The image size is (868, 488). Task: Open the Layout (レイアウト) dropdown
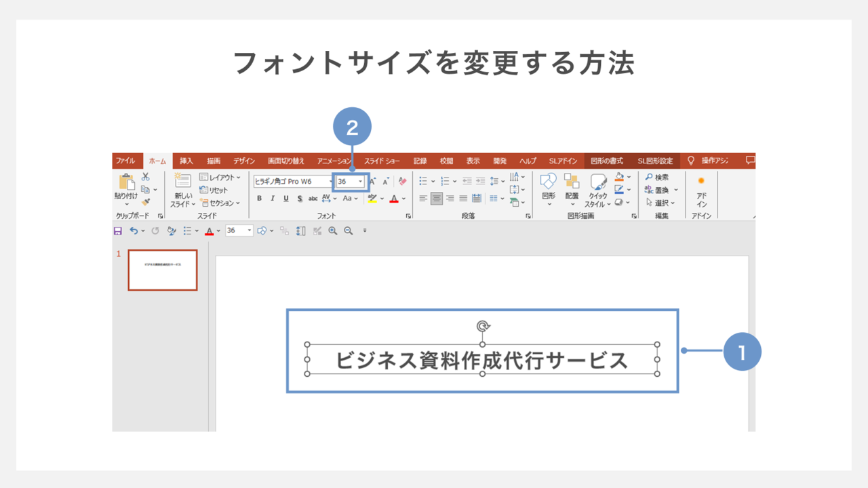(220, 178)
